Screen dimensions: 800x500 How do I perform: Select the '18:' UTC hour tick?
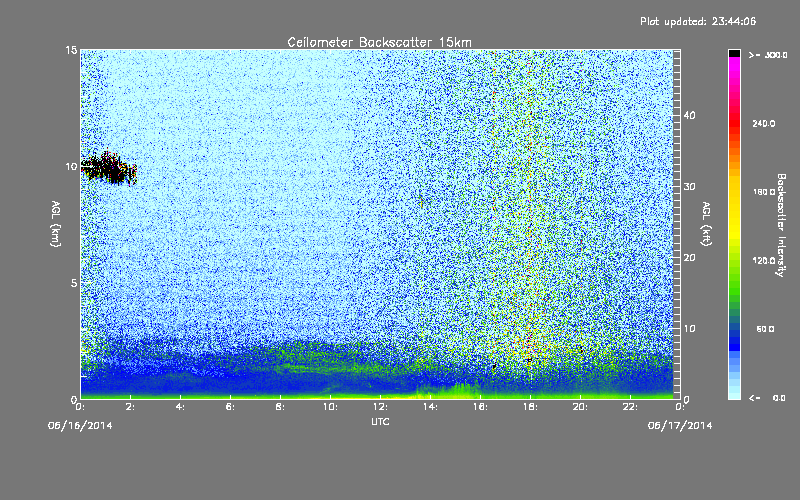tap(530, 407)
